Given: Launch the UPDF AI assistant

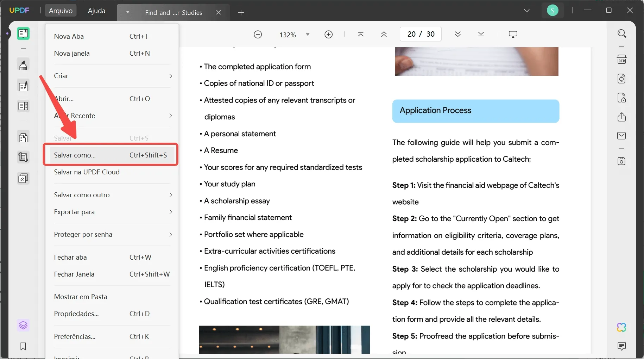Looking at the screenshot, I should 621,327.
